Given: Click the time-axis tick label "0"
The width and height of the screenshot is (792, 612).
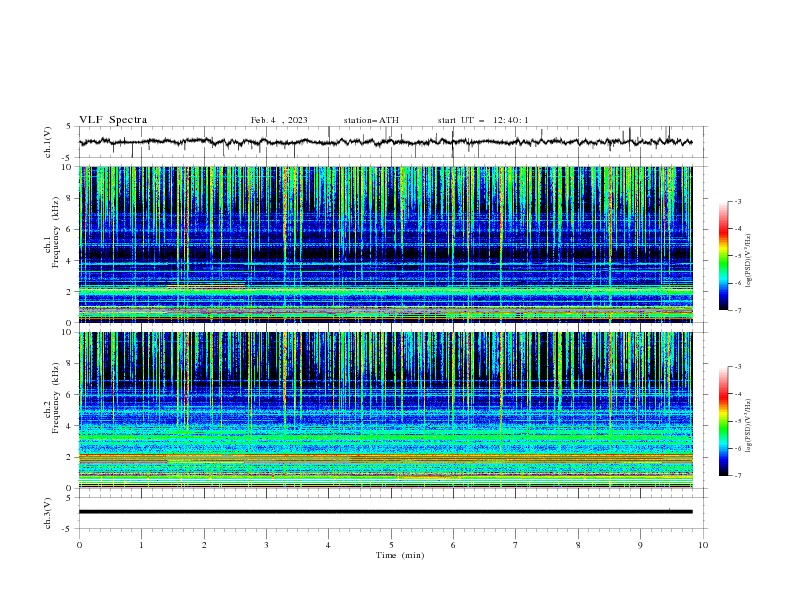Looking at the screenshot, I should [79, 545].
